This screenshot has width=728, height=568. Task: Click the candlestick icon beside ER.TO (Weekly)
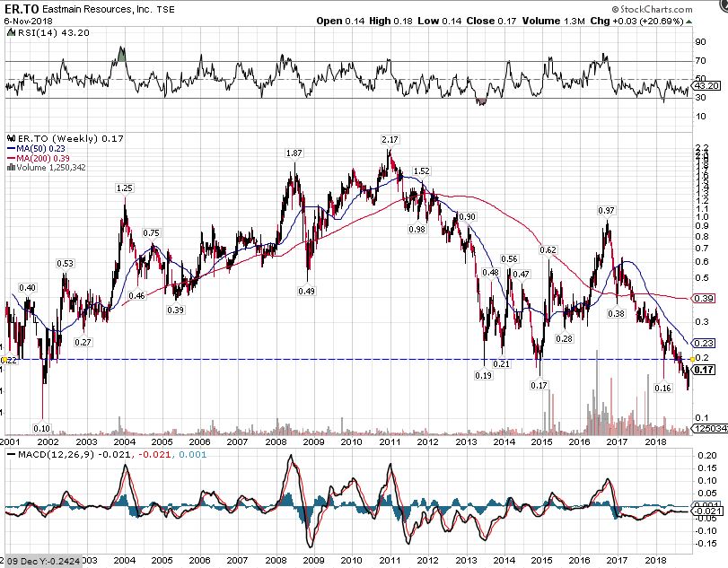coord(10,139)
